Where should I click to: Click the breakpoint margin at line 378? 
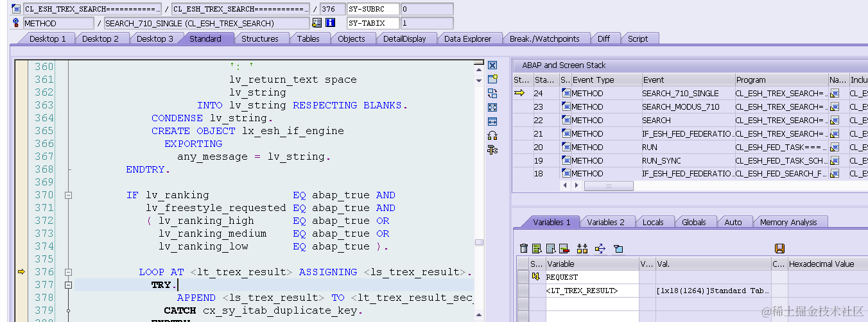(21, 298)
